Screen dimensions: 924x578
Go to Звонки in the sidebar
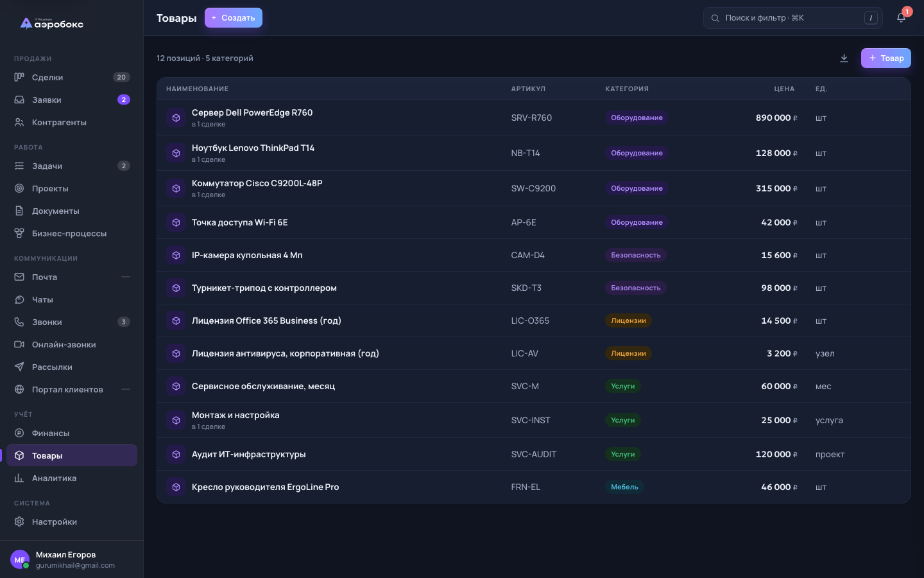click(72, 322)
